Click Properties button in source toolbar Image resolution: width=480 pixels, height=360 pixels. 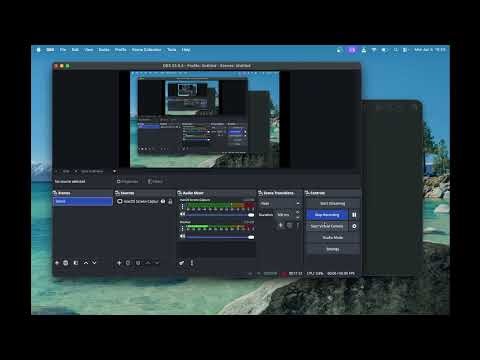128,181
